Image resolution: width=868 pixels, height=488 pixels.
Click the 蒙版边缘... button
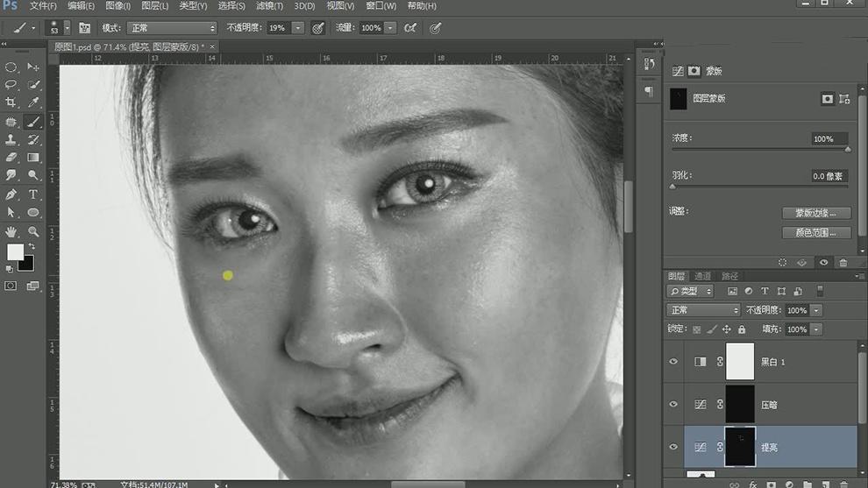point(816,213)
